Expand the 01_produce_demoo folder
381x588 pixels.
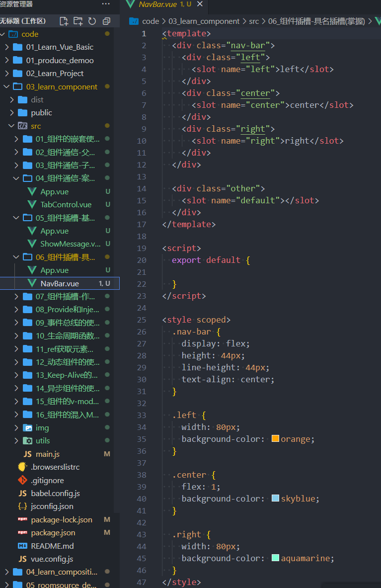coord(7,60)
